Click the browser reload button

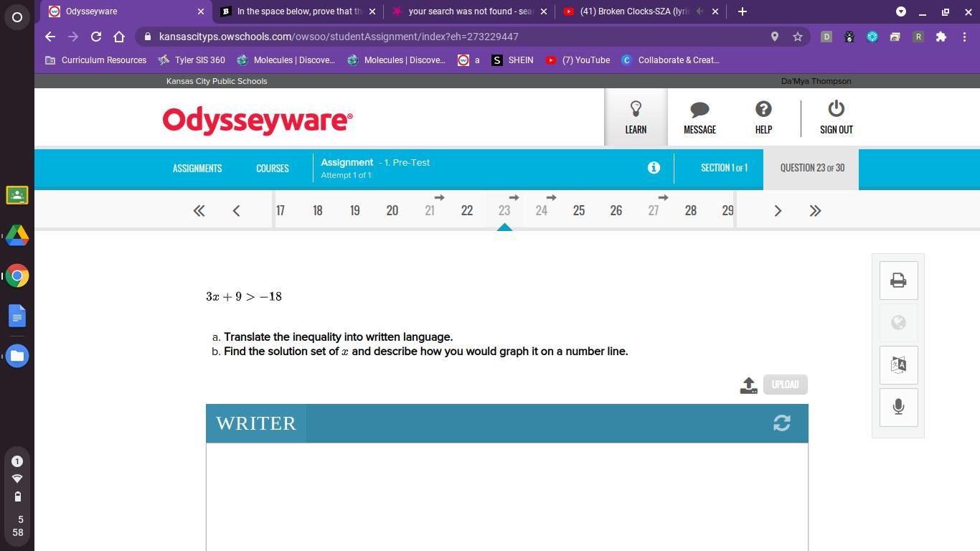95,37
